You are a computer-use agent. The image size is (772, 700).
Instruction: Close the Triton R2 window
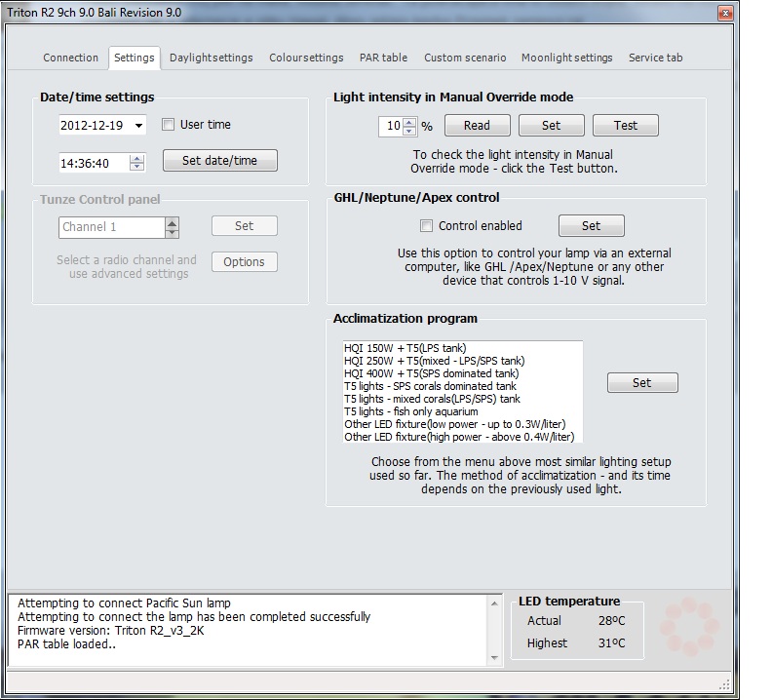pos(724,14)
